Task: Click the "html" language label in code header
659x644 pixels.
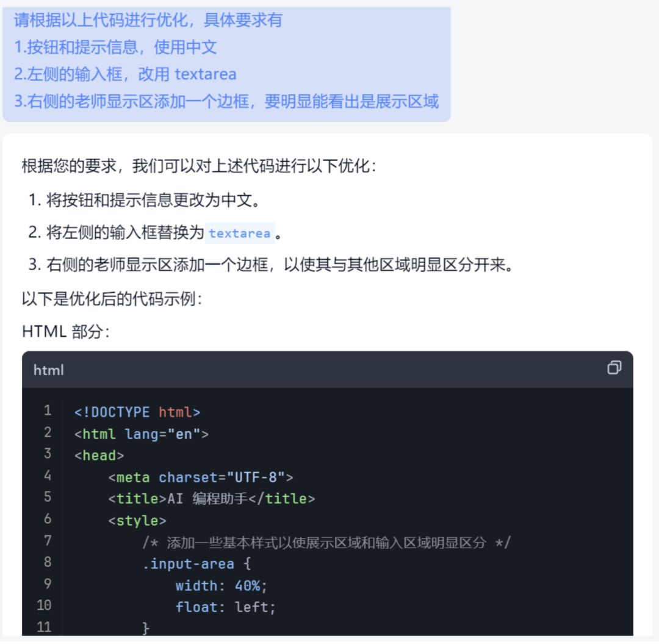Action: pos(48,370)
